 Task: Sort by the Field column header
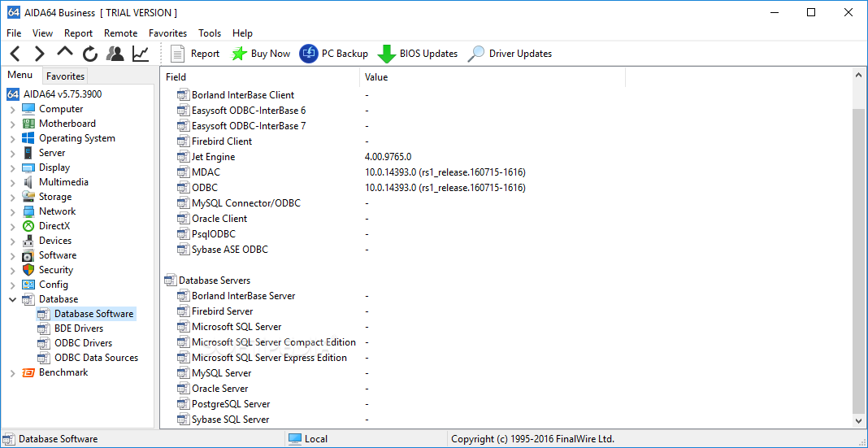point(260,77)
